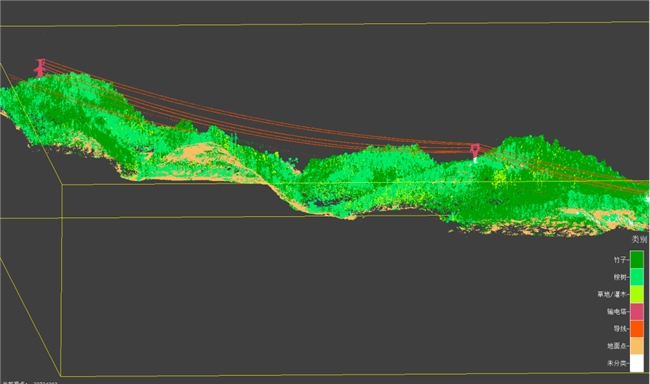The image size is (650, 384).
Task: Click the 竹子 legend label
Action: (x=620, y=260)
